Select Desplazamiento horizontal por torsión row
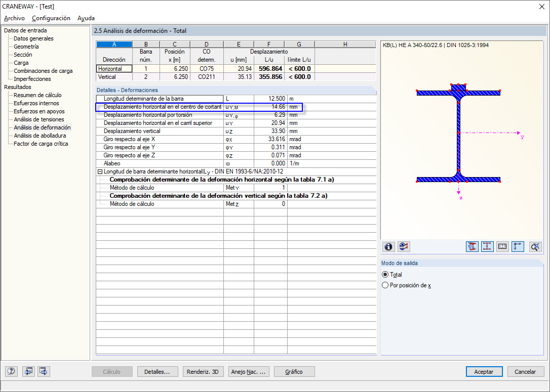 coord(236,115)
